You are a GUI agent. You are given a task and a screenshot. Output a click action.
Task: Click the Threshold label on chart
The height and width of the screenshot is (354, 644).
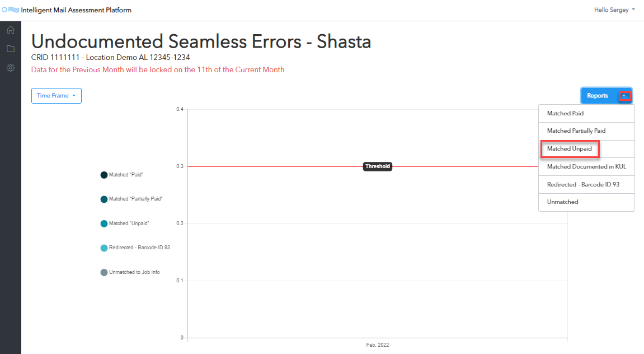378,166
